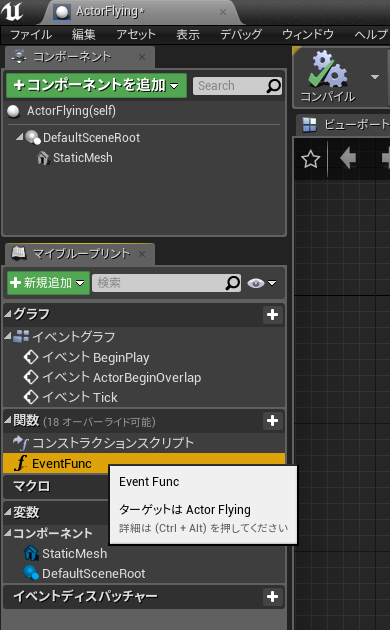Select イベント Tick in the graph list

(x=80, y=397)
